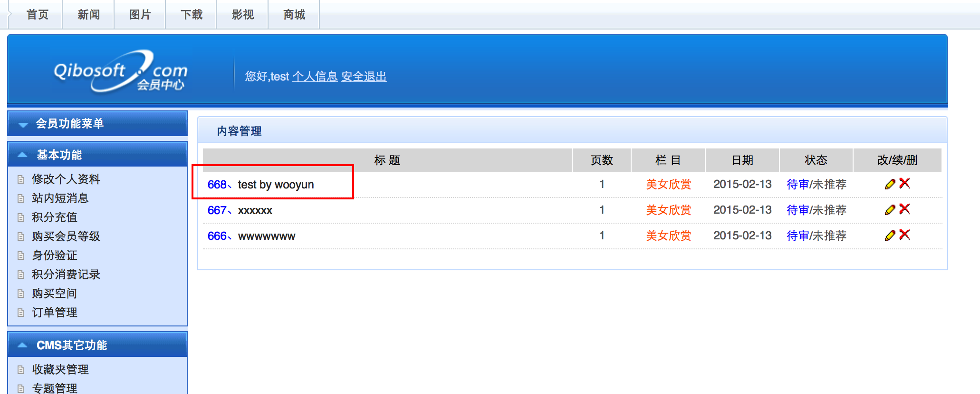Select the 影视 tab
The width and height of the screenshot is (980, 394).
pyautogui.click(x=243, y=15)
